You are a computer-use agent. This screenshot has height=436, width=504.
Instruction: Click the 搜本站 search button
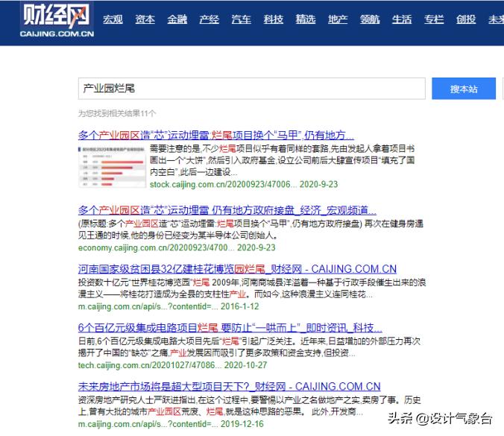[464, 89]
